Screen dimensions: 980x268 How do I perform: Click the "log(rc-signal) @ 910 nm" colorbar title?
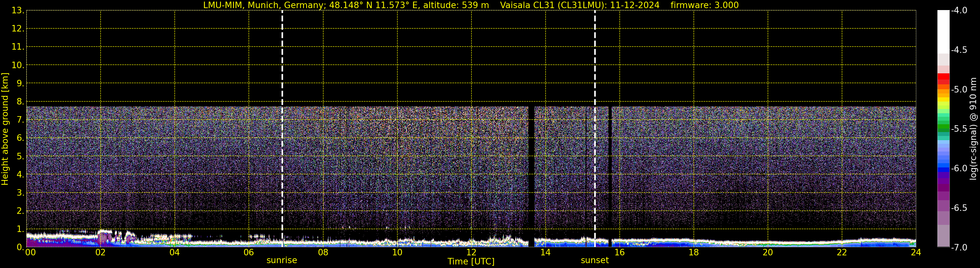click(973, 129)
